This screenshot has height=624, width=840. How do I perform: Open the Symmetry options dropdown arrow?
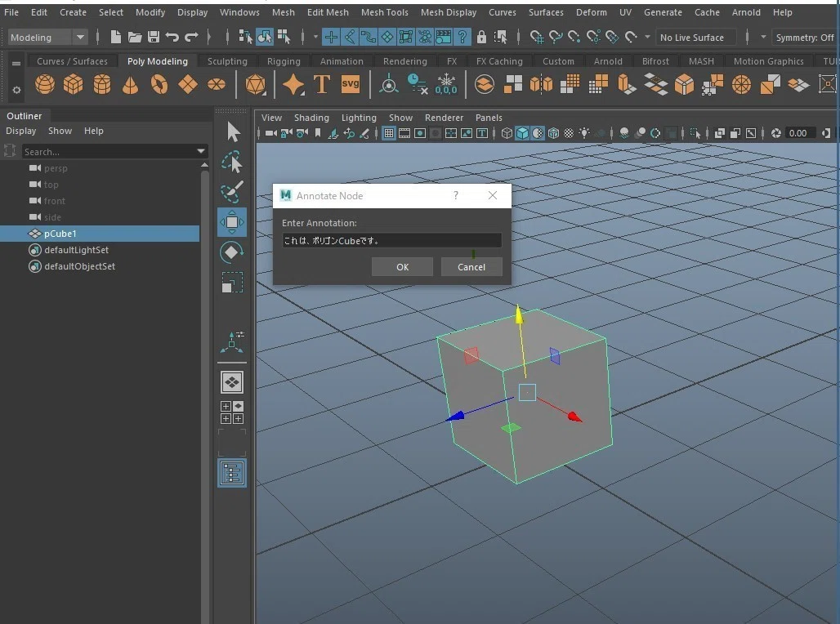pyautogui.click(x=763, y=37)
